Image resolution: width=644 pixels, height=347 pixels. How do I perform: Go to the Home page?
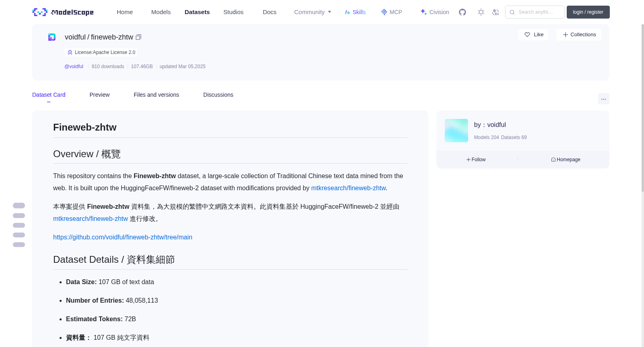(125, 12)
